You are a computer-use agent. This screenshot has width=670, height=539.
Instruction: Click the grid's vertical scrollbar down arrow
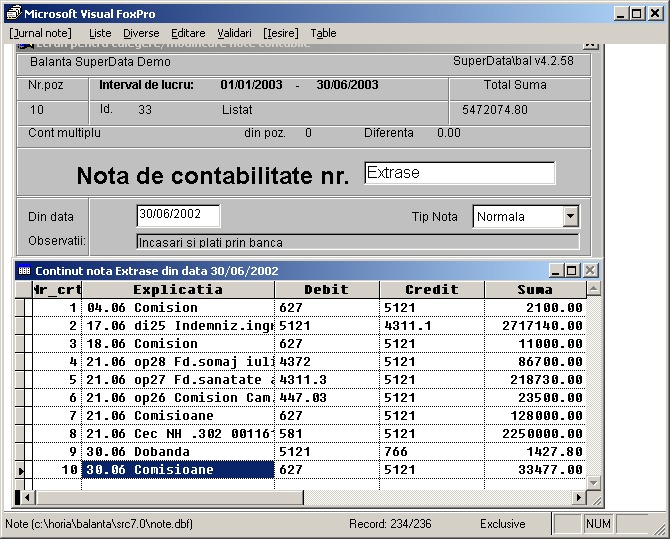tap(593, 483)
